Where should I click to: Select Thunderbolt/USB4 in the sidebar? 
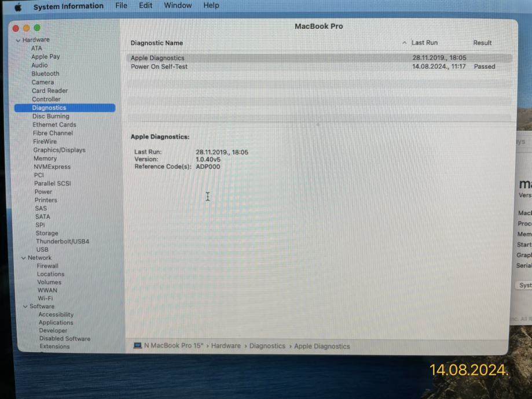coord(63,241)
